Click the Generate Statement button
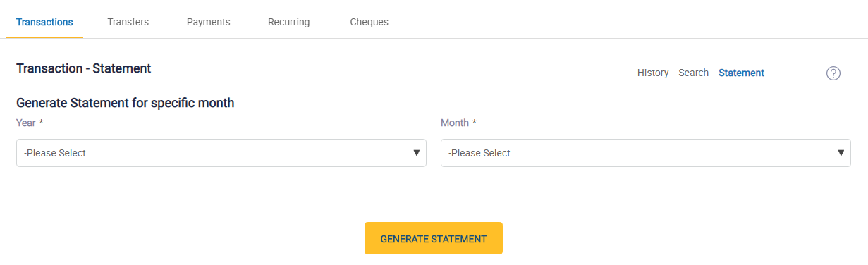Image resolution: width=868 pixels, height=265 pixels. point(434,238)
